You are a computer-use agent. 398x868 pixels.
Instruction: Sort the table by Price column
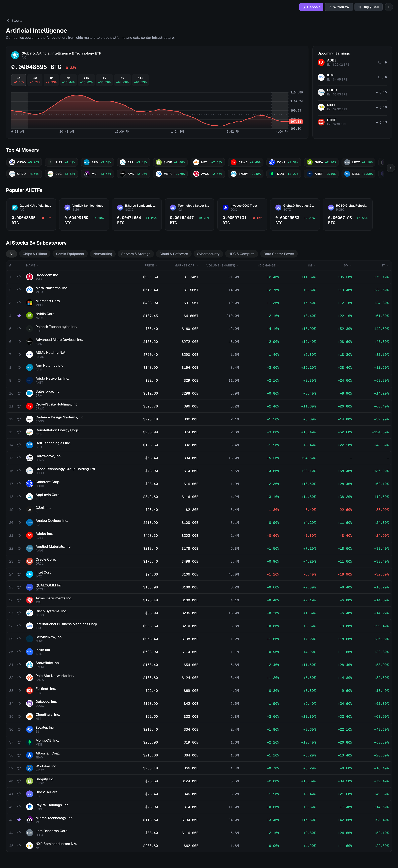(x=151, y=265)
